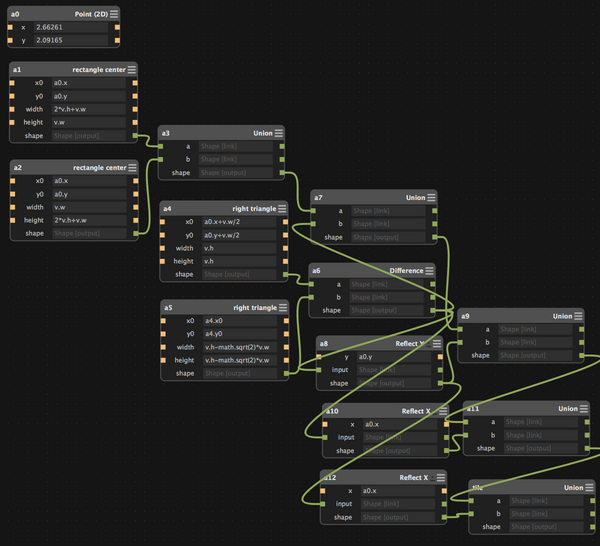Edit a4 x0 field a0.x+v.w/2
Image resolution: width=600 pixels, height=546 pixels.
[239, 222]
